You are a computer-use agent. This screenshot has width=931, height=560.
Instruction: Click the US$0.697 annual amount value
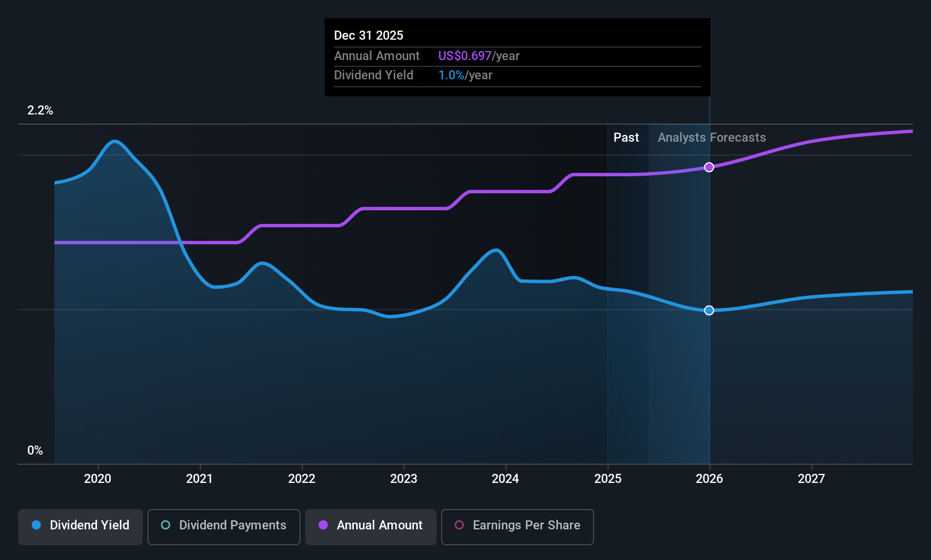click(x=465, y=56)
